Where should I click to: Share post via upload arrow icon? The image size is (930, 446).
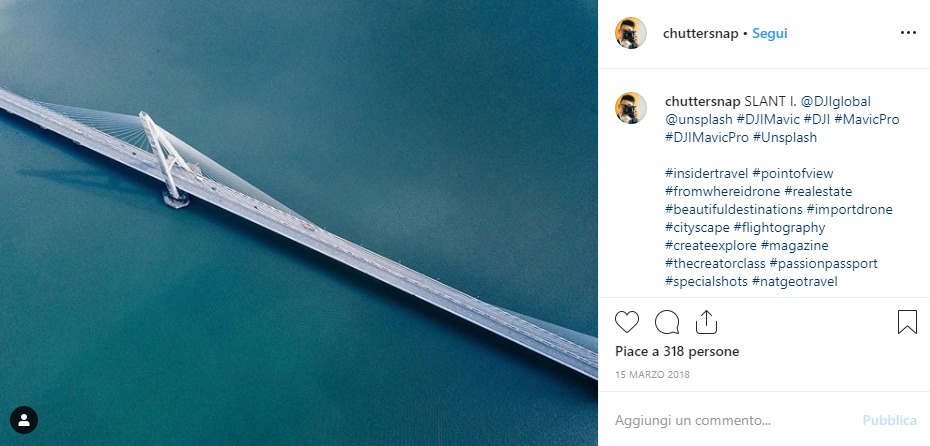(706, 322)
